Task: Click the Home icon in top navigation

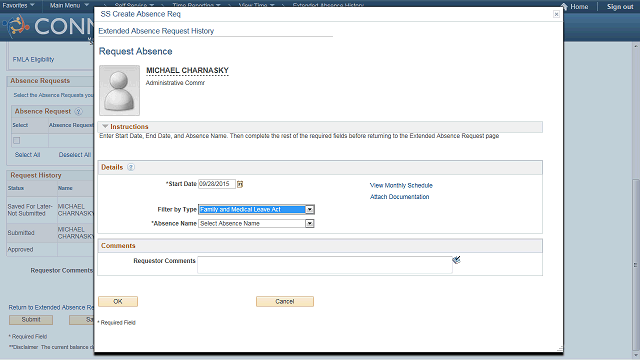Action: (x=565, y=6)
